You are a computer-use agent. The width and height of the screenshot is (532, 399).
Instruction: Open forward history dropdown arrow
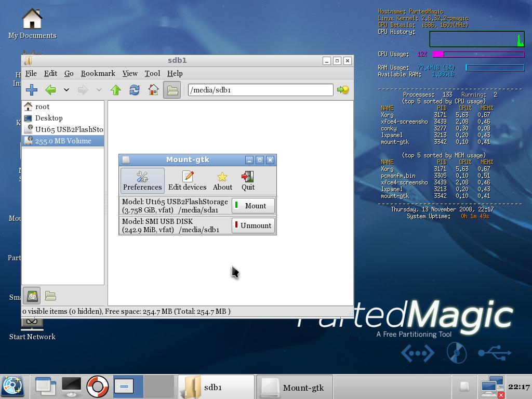(99, 90)
